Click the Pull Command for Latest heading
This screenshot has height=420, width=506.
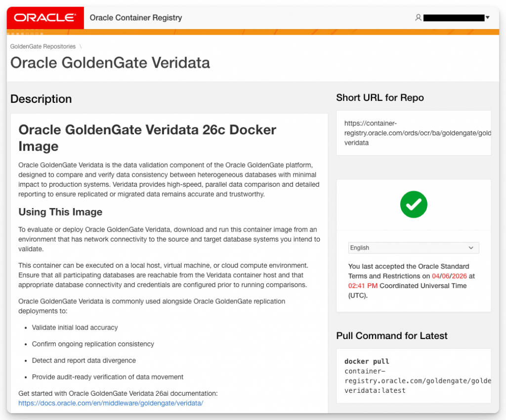392,336
